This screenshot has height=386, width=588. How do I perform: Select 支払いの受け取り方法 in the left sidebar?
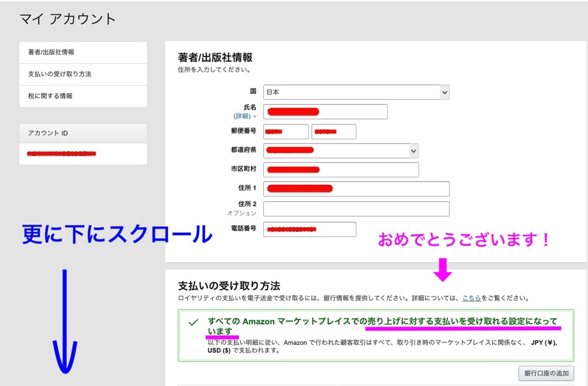[x=83, y=74]
